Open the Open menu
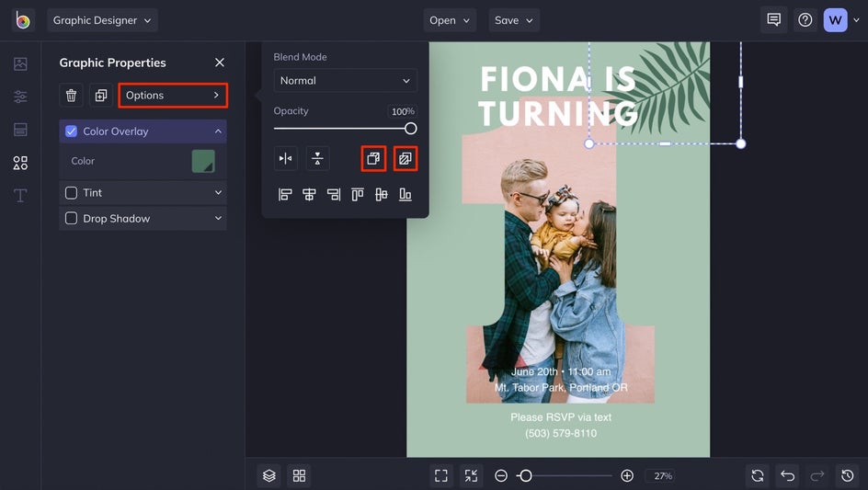868x490 pixels. pyautogui.click(x=450, y=20)
